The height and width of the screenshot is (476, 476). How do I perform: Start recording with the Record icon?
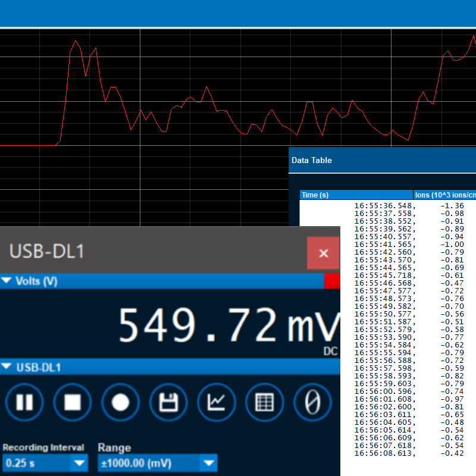(x=120, y=403)
